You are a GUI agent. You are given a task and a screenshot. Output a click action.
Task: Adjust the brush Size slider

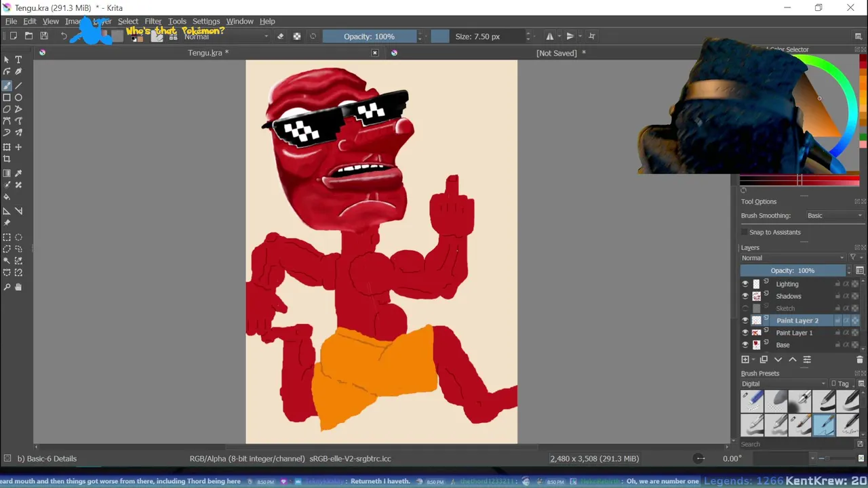pos(478,36)
